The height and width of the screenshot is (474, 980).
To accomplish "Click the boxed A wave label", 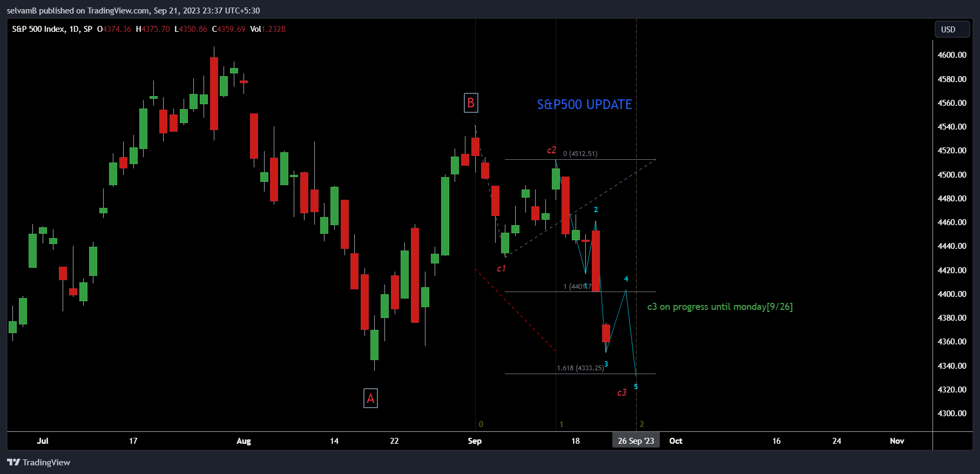I will [x=370, y=398].
